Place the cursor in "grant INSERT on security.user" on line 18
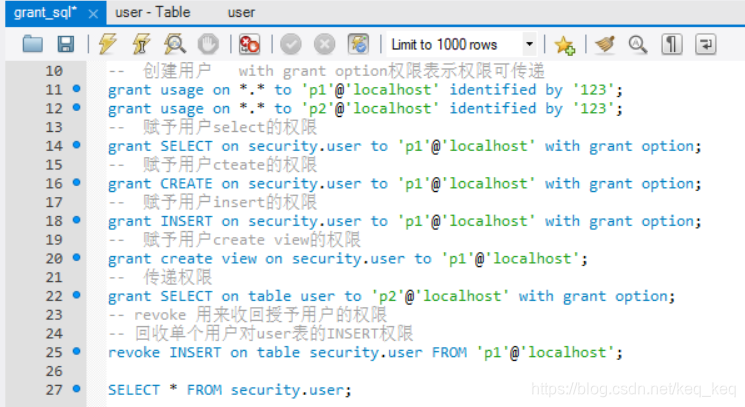Image resolution: width=745 pixels, height=407 pixels. pos(235,221)
